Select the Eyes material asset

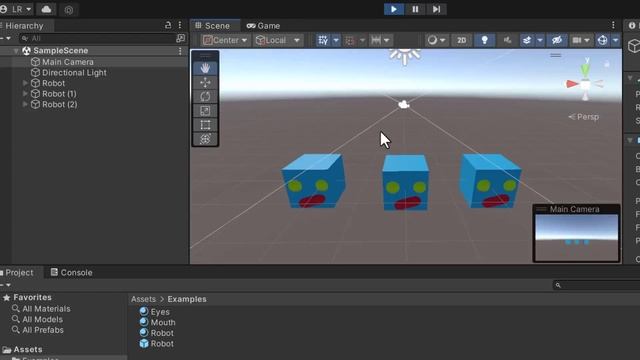coord(155,311)
